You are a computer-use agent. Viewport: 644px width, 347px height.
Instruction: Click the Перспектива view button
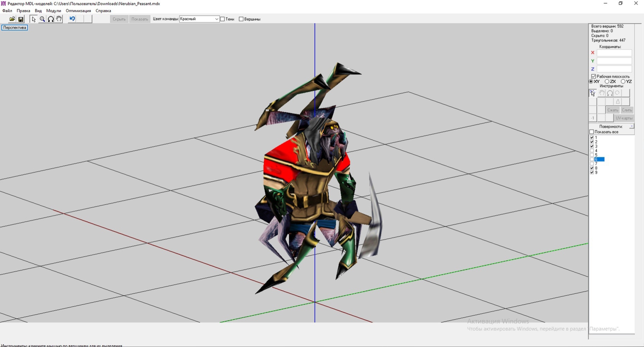(x=15, y=28)
